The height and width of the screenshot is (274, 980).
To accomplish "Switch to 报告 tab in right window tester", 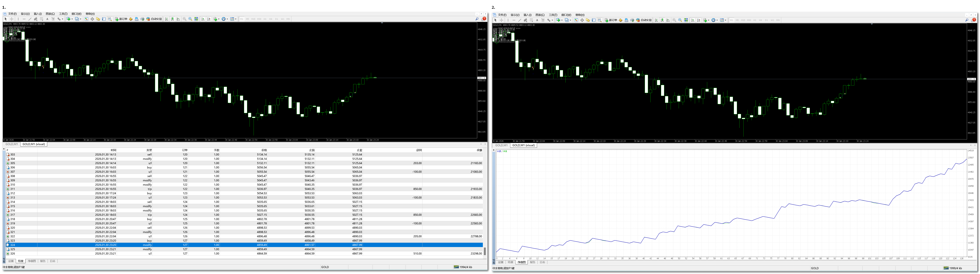I will 533,262.
